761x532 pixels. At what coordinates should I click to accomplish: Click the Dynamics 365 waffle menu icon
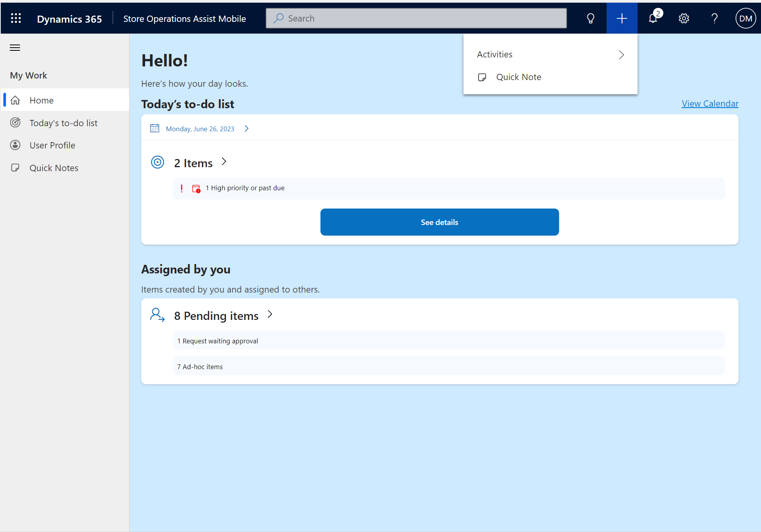coord(16,18)
